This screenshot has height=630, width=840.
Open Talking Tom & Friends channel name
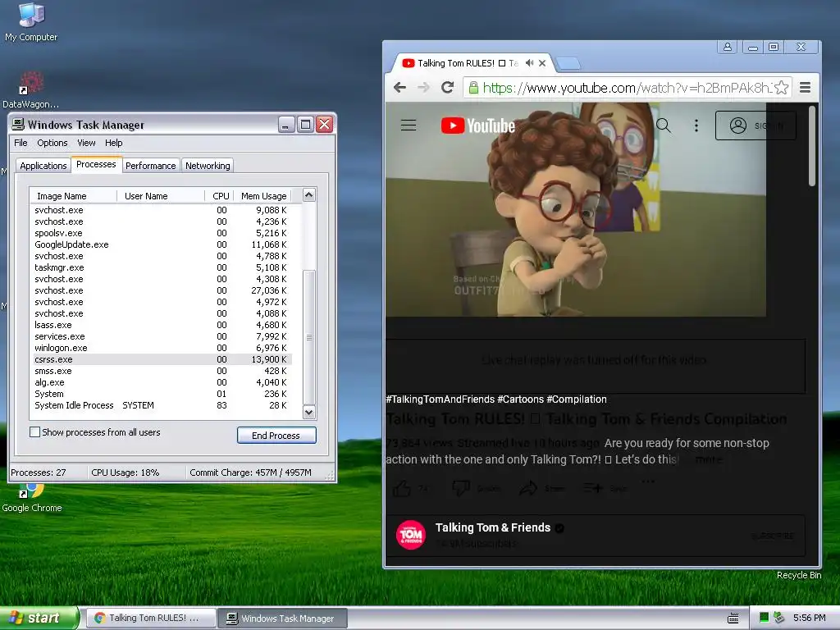[x=493, y=527]
